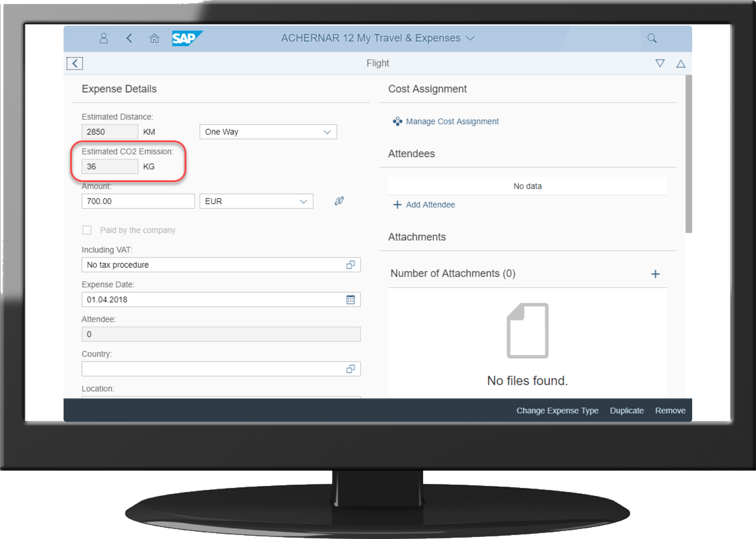Click the empty Country input field
756x539 pixels.
pos(221,369)
